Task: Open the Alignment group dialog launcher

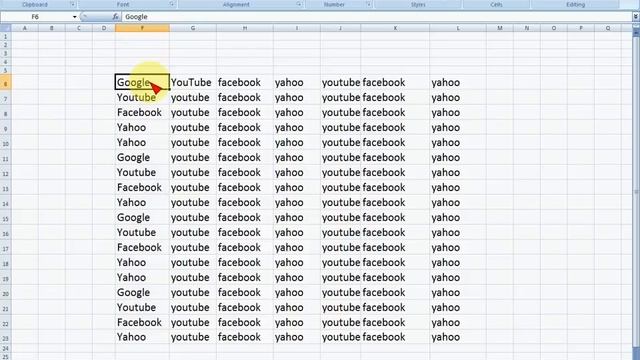Action: [x=299, y=4]
